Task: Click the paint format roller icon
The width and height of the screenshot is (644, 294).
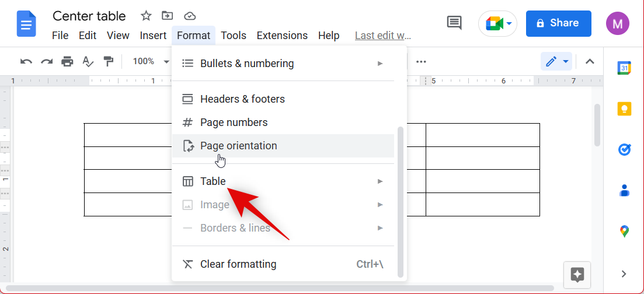Action: 108,61
